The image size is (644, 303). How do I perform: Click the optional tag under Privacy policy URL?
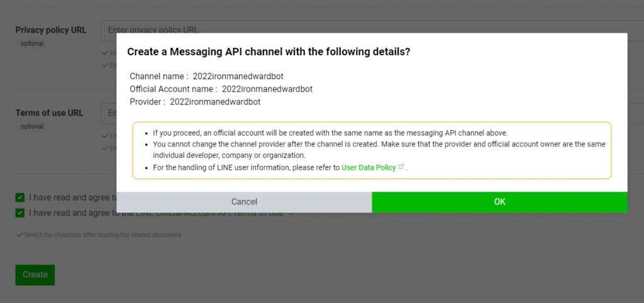pos(32,43)
